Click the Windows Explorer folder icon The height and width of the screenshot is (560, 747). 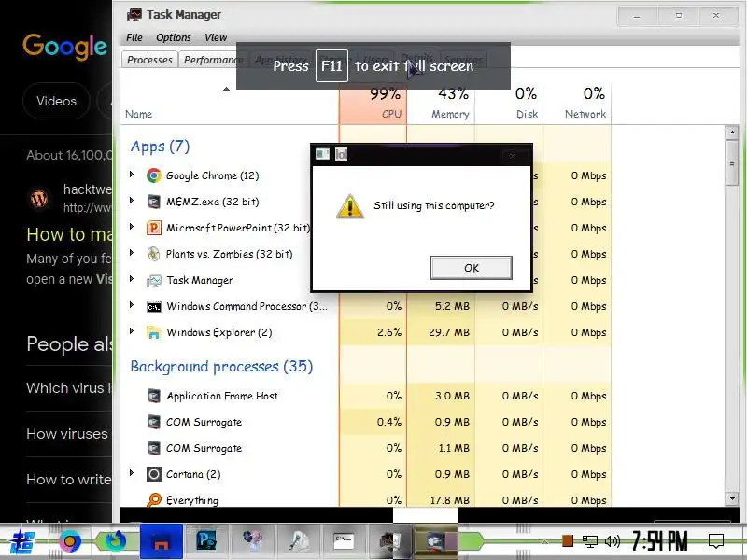(153, 332)
